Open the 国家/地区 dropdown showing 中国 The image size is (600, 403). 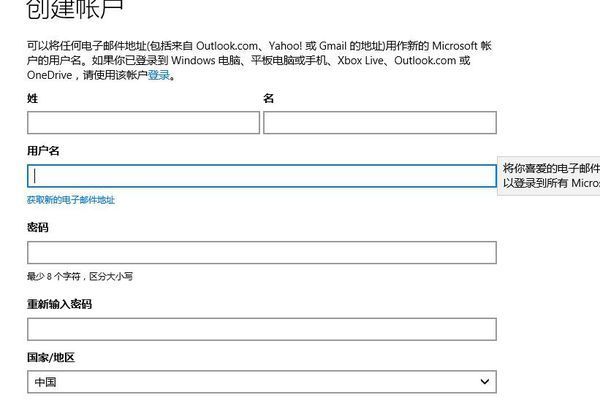(262, 382)
